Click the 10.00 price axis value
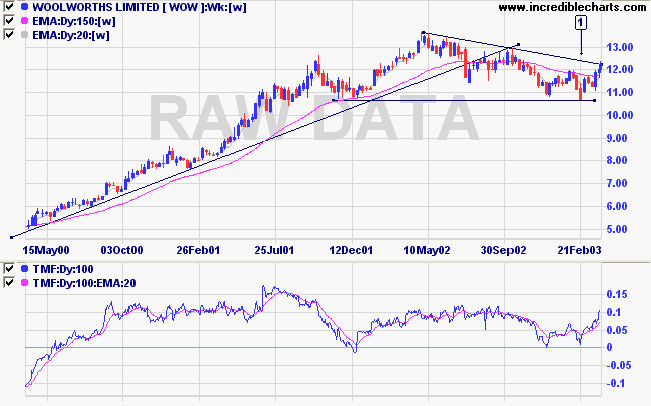 pos(620,115)
